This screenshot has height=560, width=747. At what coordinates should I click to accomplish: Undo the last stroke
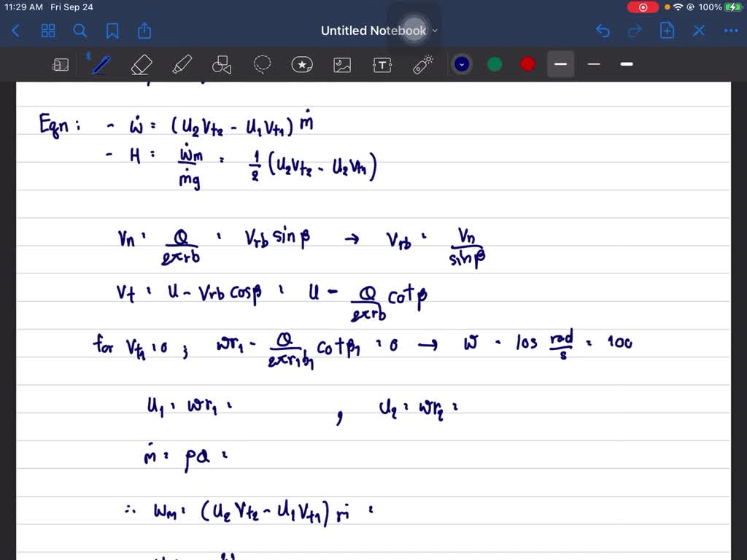coord(603,31)
